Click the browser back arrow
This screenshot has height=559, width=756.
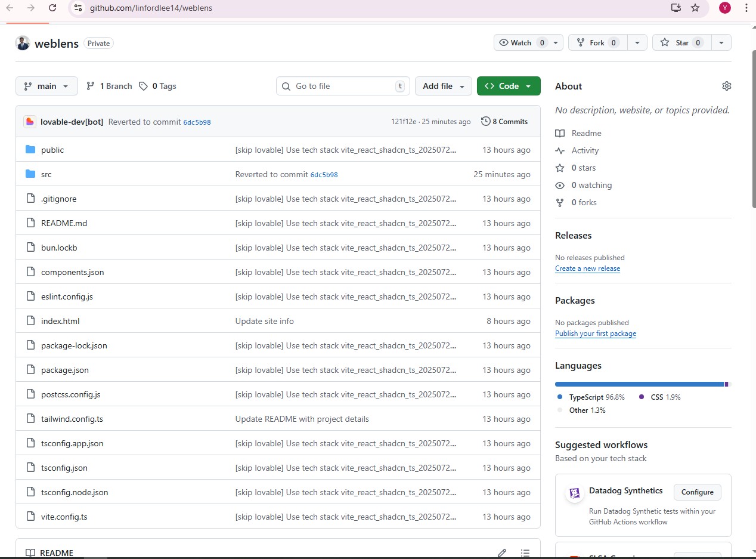coord(10,8)
